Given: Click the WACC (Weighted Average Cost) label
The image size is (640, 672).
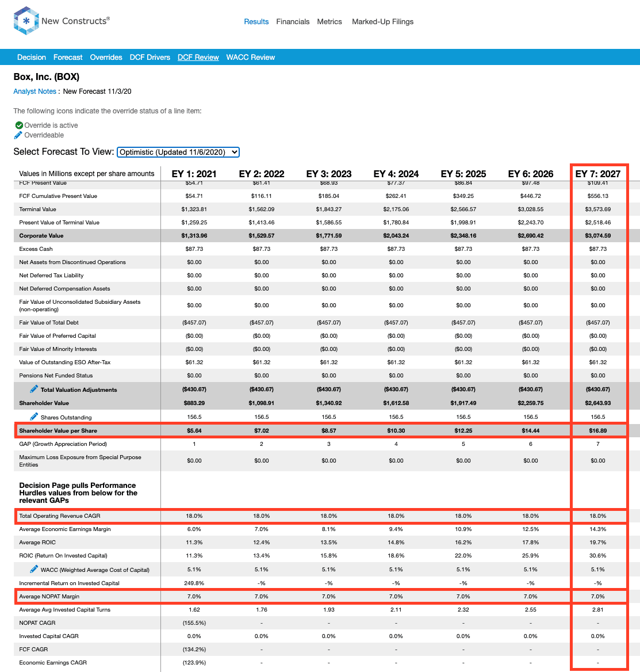Looking at the screenshot, I should coord(95,570).
